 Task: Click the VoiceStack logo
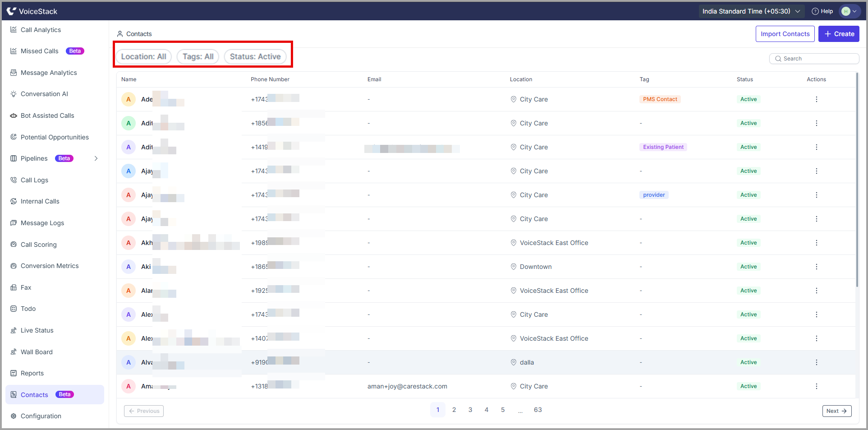32,11
